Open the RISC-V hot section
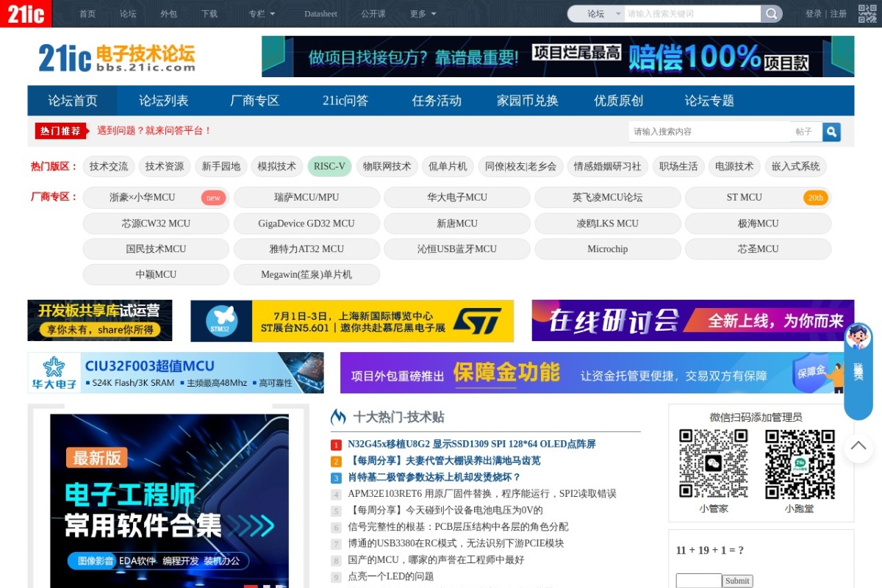This screenshot has width=882, height=588. pos(329,167)
